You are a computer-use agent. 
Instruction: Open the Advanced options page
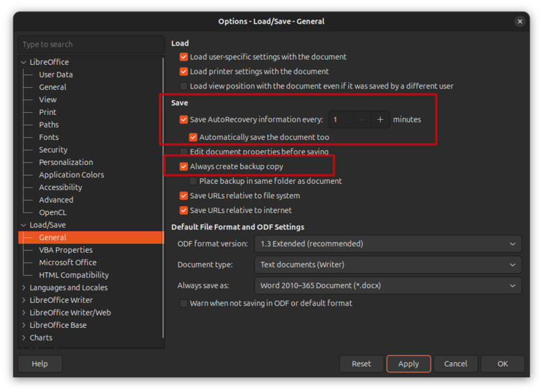pyautogui.click(x=56, y=200)
